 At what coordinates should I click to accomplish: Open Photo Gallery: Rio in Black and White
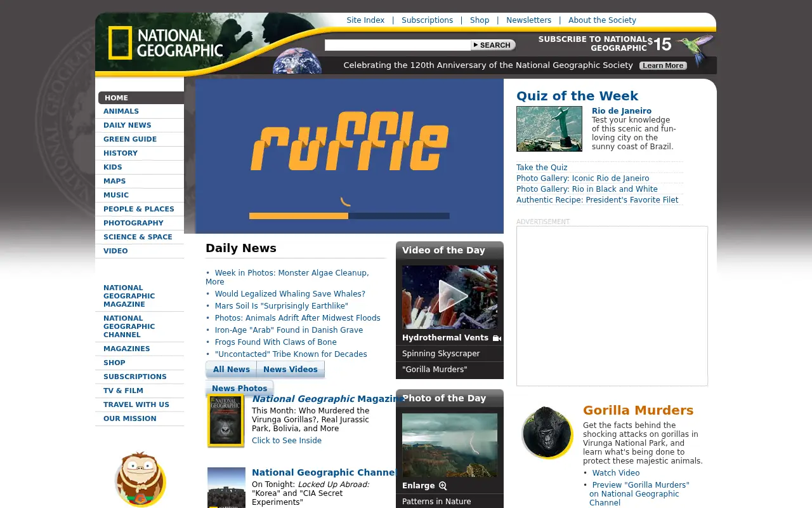tap(587, 189)
